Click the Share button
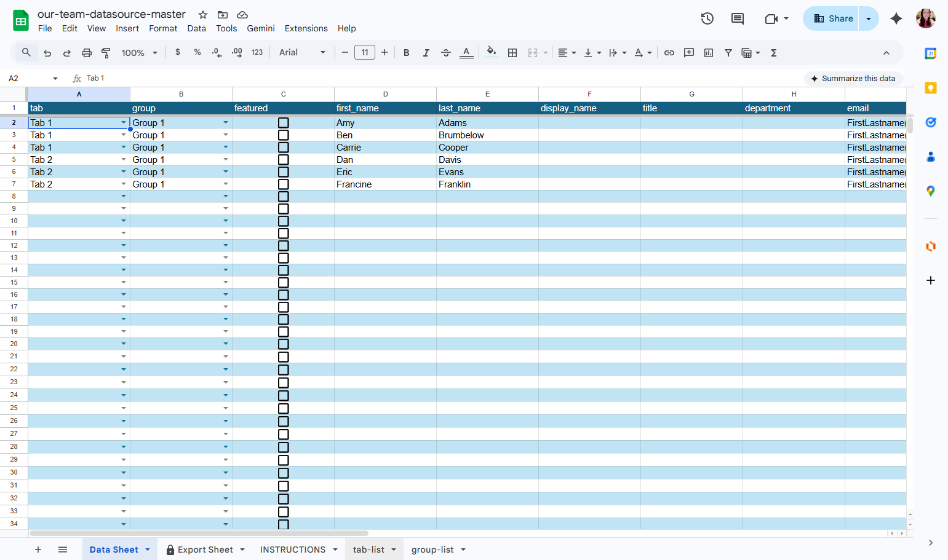This screenshot has width=948, height=560. [x=832, y=18]
